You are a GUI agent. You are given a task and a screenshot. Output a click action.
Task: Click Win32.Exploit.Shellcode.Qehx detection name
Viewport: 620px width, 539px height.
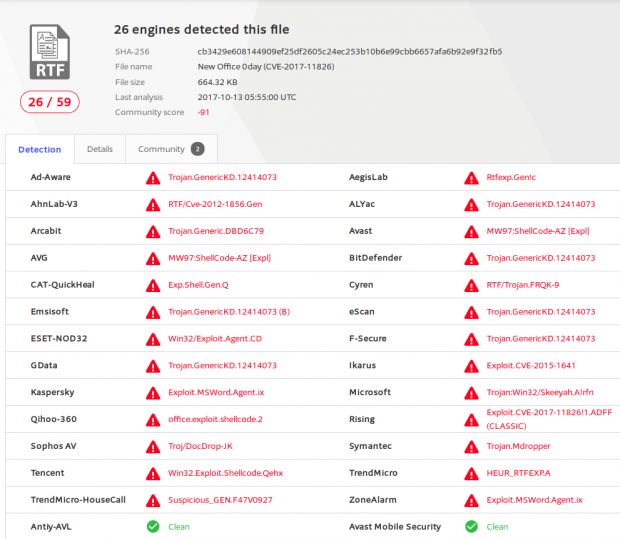(x=225, y=473)
